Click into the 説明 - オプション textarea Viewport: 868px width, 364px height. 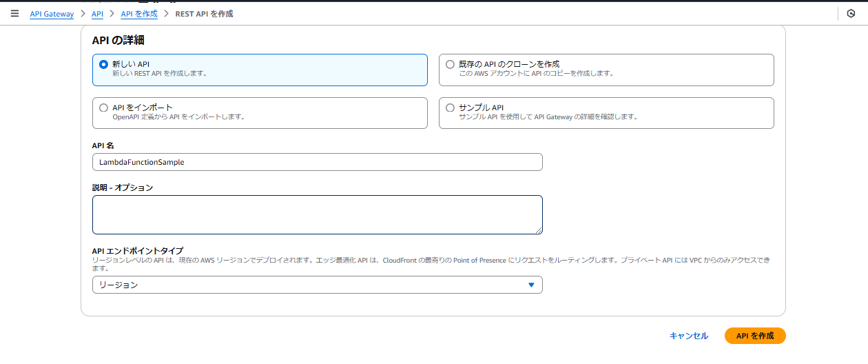(317, 214)
